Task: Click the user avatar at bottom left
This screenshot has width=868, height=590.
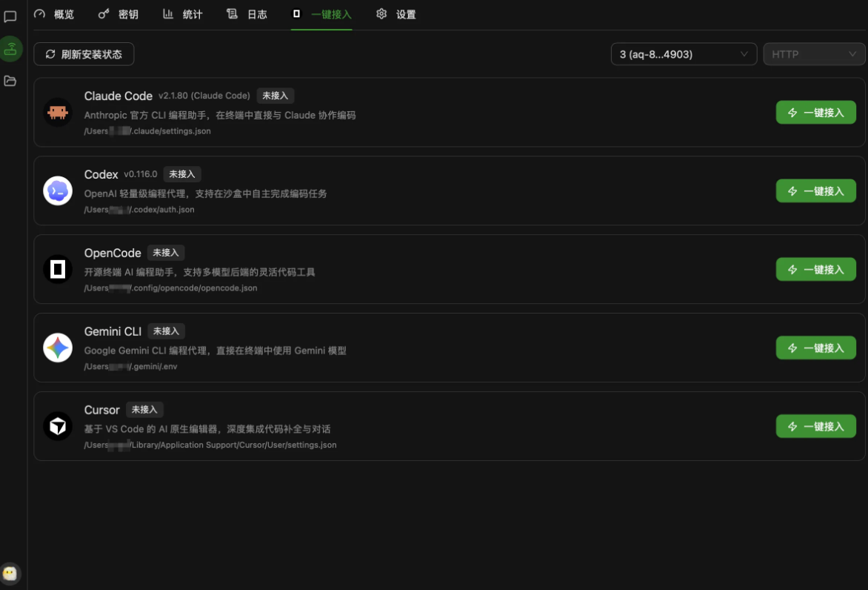Action: click(10, 573)
